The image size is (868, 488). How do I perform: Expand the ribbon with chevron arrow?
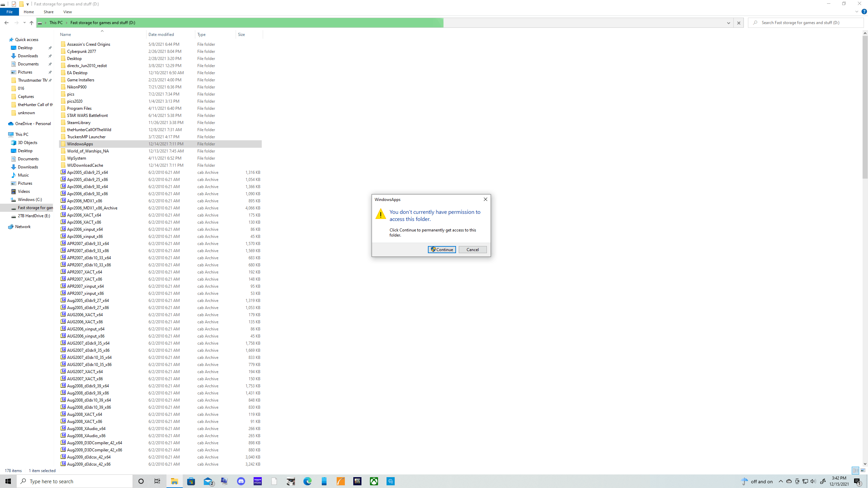856,12
